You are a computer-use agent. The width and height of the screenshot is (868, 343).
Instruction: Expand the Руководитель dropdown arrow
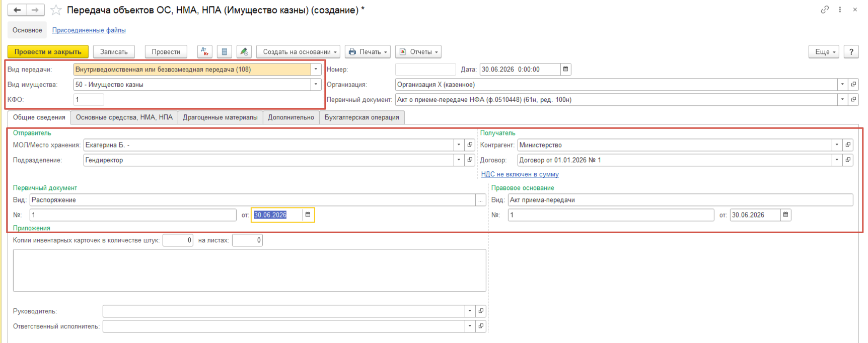coord(470,311)
